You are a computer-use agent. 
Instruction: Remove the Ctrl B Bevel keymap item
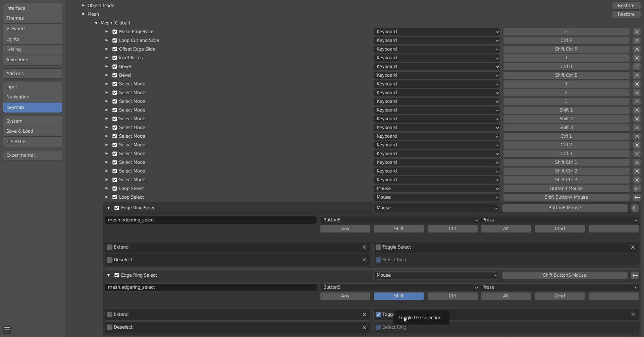pyautogui.click(x=637, y=67)
